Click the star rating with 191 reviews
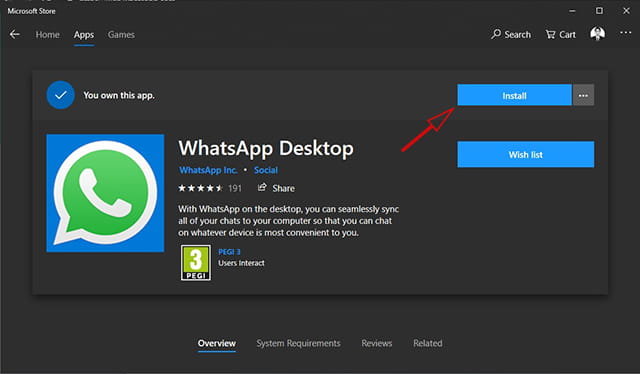Viewport: 640px width, 374px height. coord(210,188)
